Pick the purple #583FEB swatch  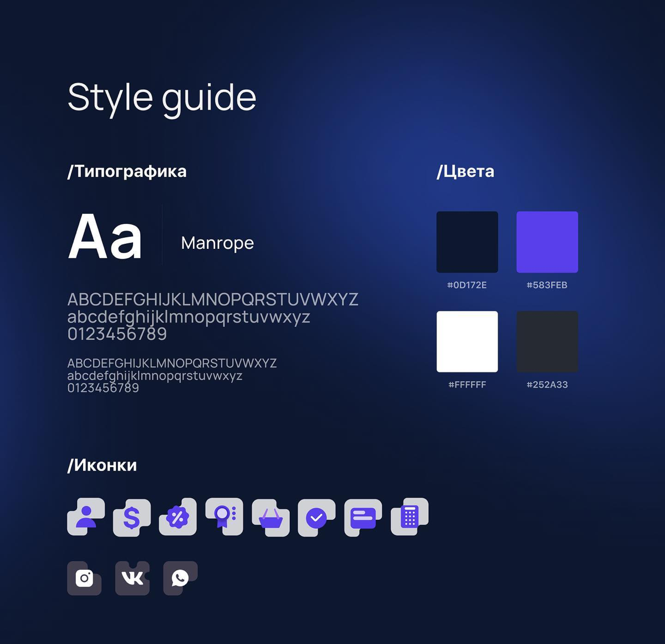[547, 242]
